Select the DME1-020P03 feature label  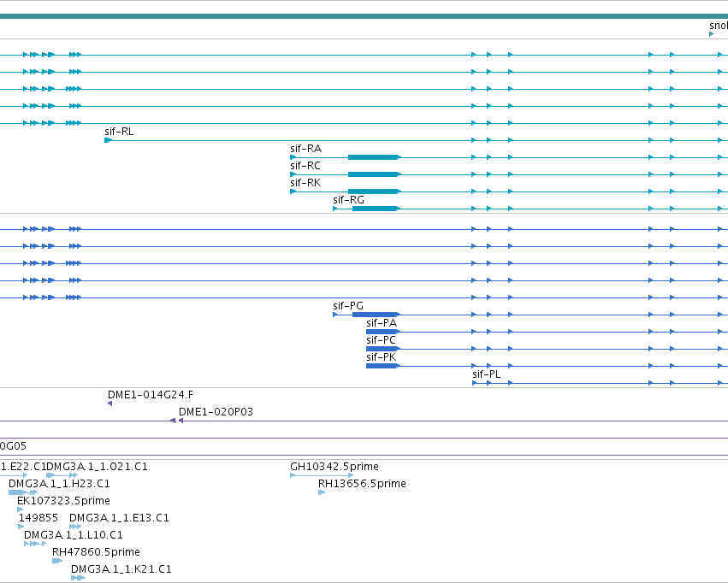click(x=216, y=412)
